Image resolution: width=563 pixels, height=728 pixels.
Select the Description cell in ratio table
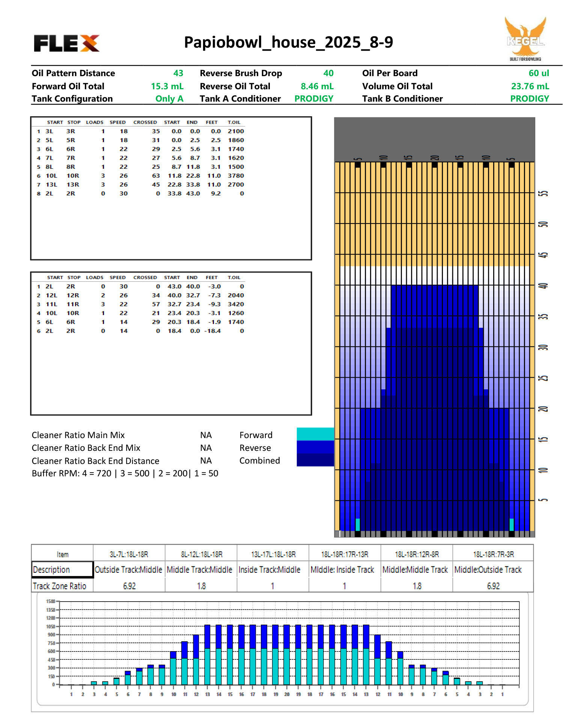point(62,569)
